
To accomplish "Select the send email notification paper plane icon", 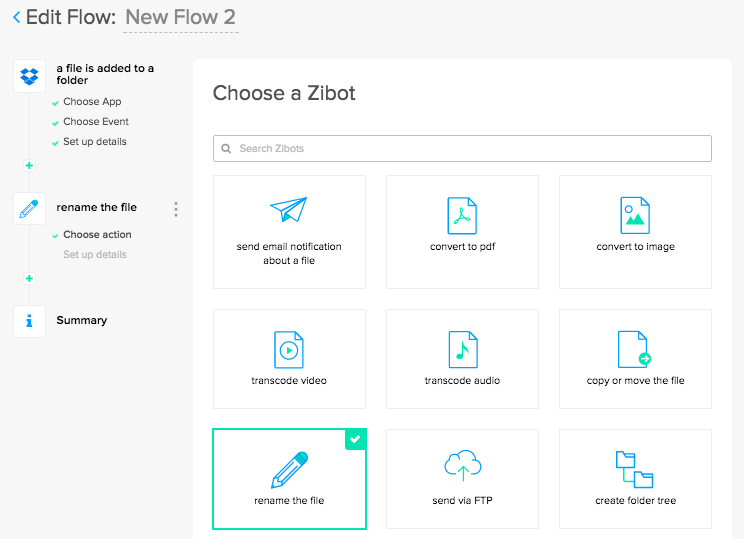I will pos(289,211).
